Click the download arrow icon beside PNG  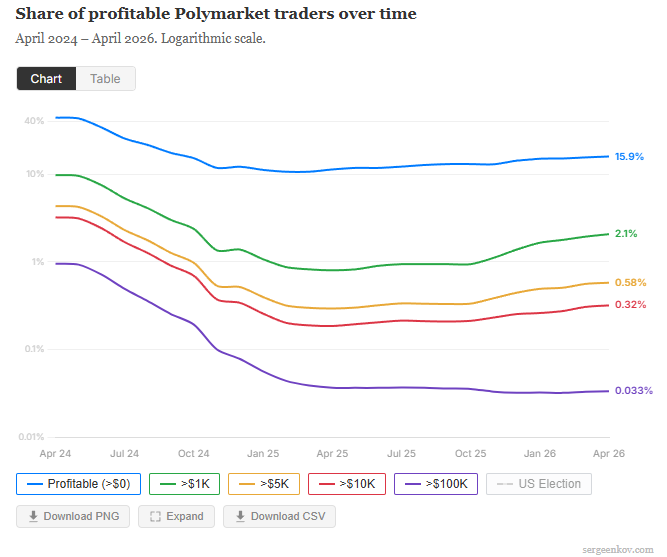(33, 516)
